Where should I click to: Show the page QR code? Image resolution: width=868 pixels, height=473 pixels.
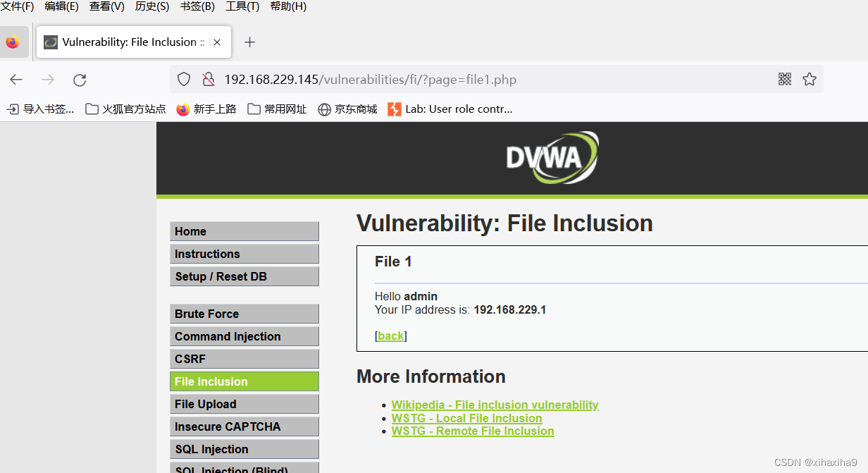coord(785,79)
